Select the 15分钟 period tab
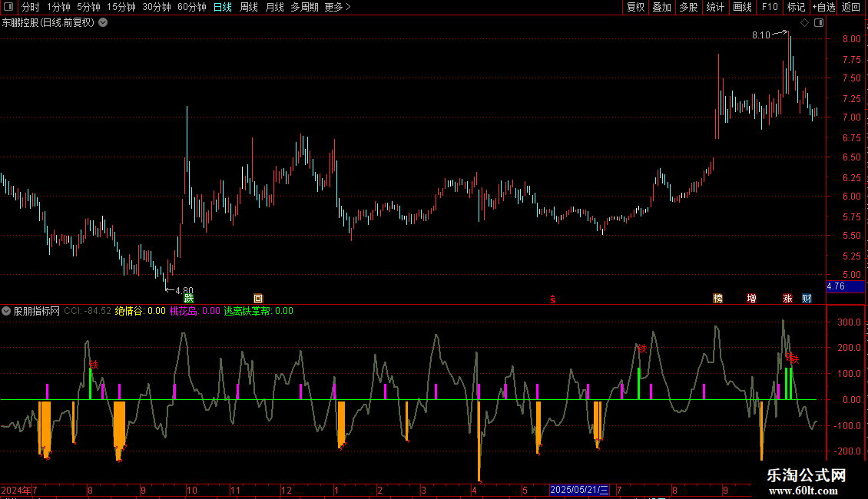Image resolution: width=868 pixels, height=499 pixels. tap(121, 7)
